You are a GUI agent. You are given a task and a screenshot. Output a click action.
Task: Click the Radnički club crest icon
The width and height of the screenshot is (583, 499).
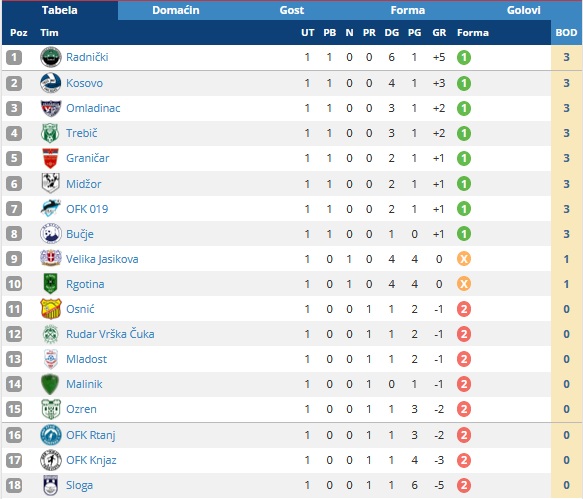pos(51,57)
